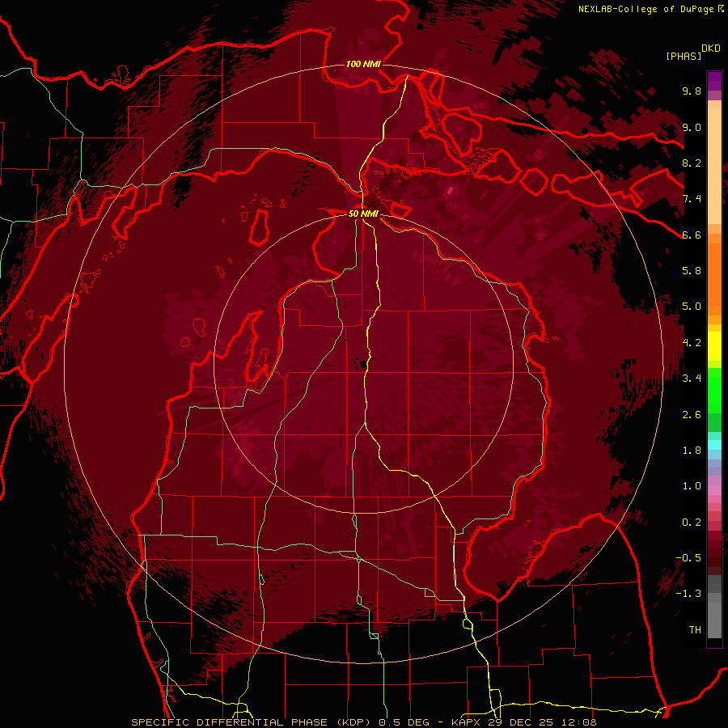Click the 4.2 value on the legend
Viewport: 728px width, 728px height.
point(692,343)
